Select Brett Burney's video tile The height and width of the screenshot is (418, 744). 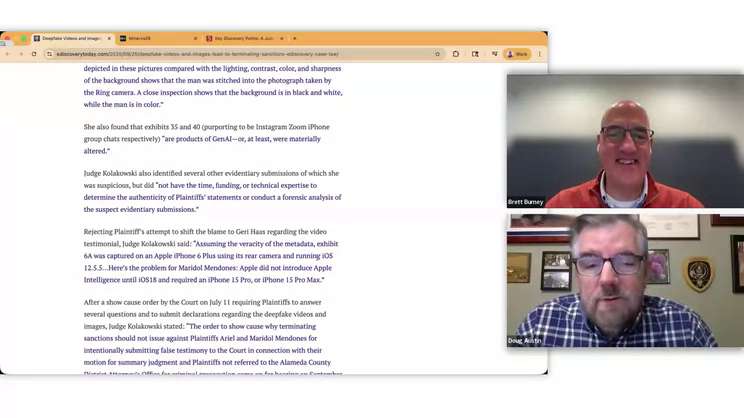point(625,141)
